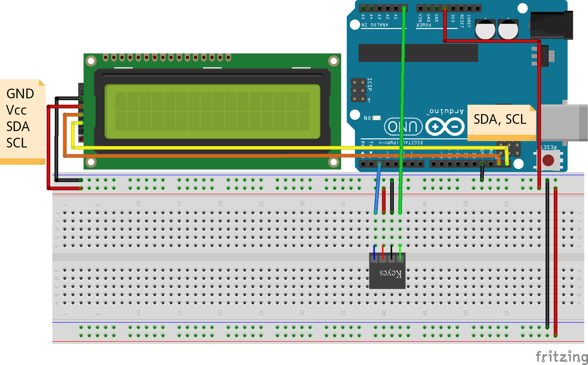The height and width of the screenshot is (365, 588).
Task: Click the ANALOG IN header label
Action: (374, 25)
